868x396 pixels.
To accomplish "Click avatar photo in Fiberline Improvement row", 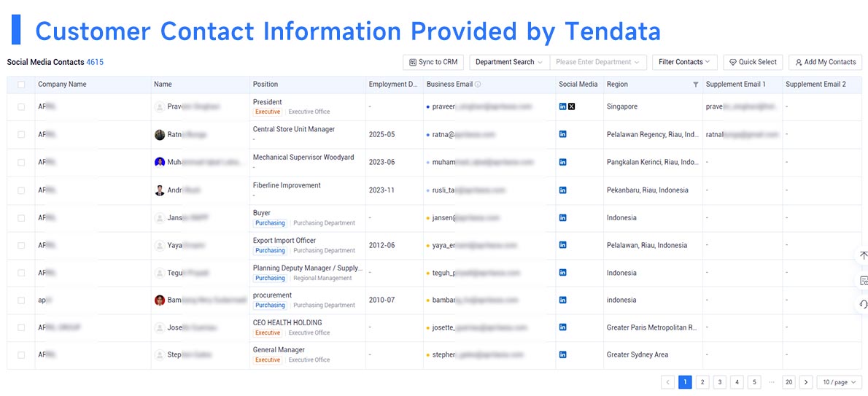I will pos(160,190).
